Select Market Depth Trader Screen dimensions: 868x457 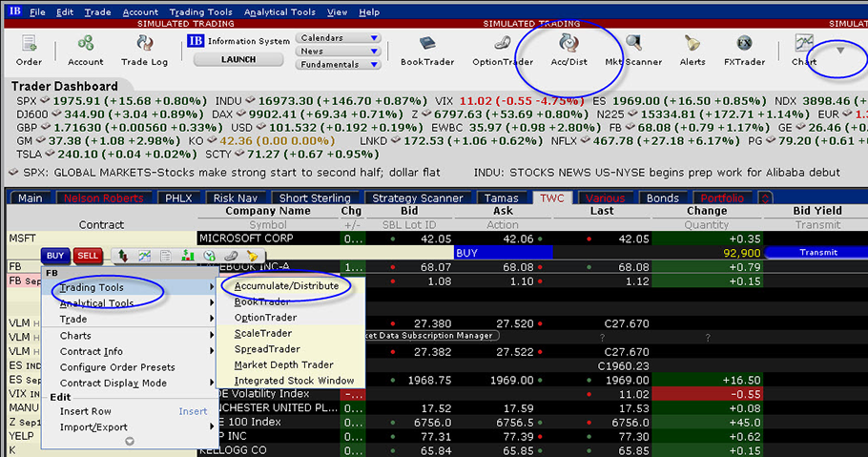click(x=284, y=364)
